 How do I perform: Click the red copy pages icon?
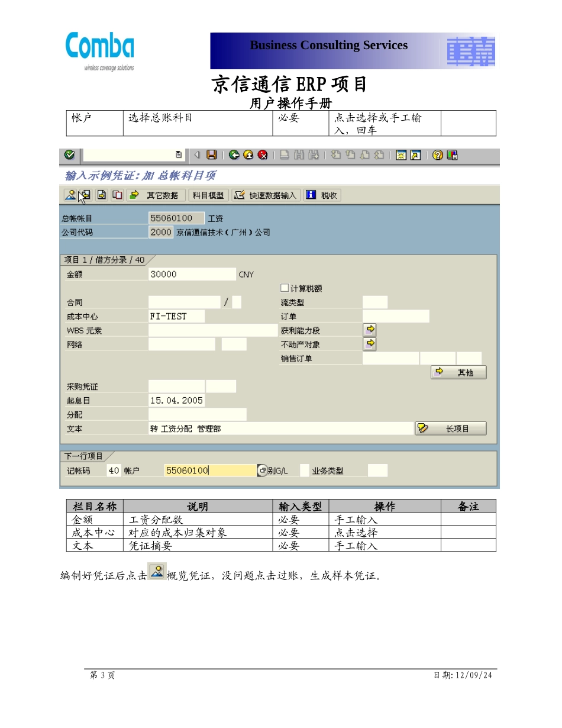click(118, 195)
